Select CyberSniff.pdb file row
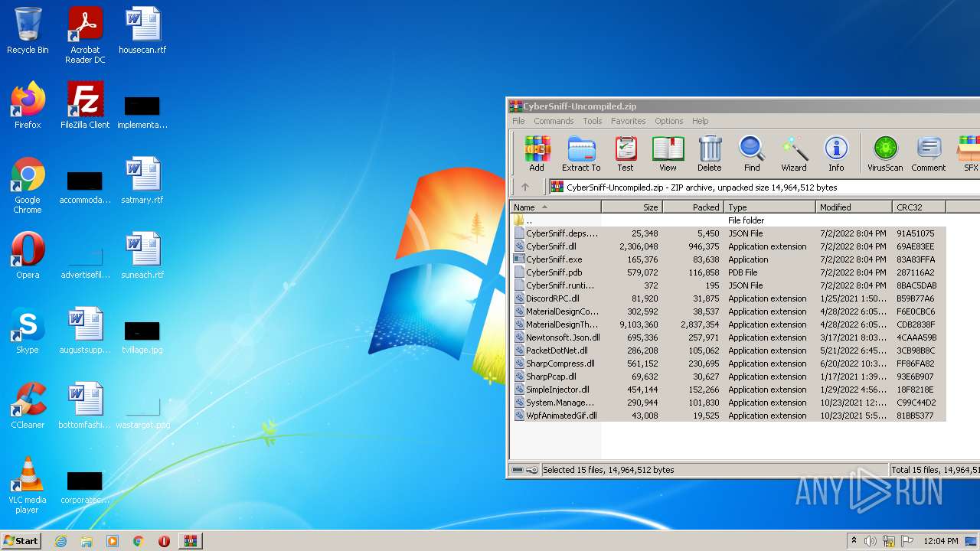The height and width of the screenshot is (551, 980). (x=728, y=272)
